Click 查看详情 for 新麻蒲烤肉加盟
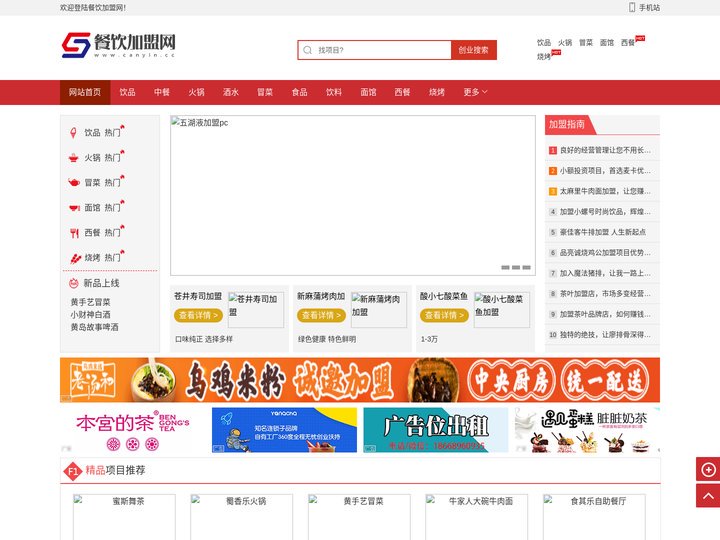 (x=321, y=315)
